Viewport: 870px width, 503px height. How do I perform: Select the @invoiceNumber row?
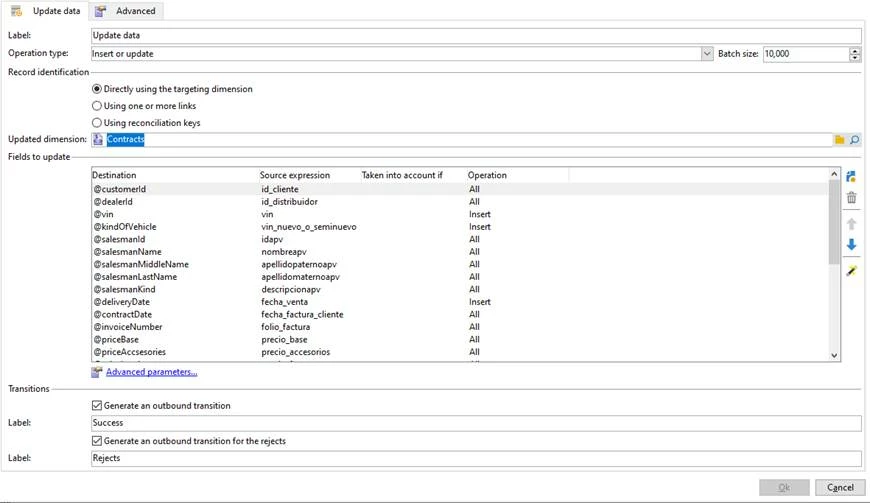(x=460, y=327)
